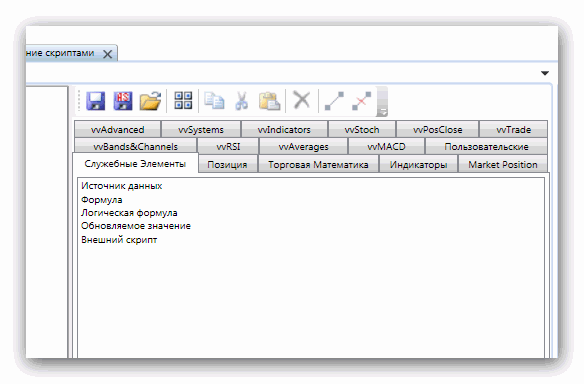
Task: Click the four-squares grid layout icon
Action: tap(183, 100)
